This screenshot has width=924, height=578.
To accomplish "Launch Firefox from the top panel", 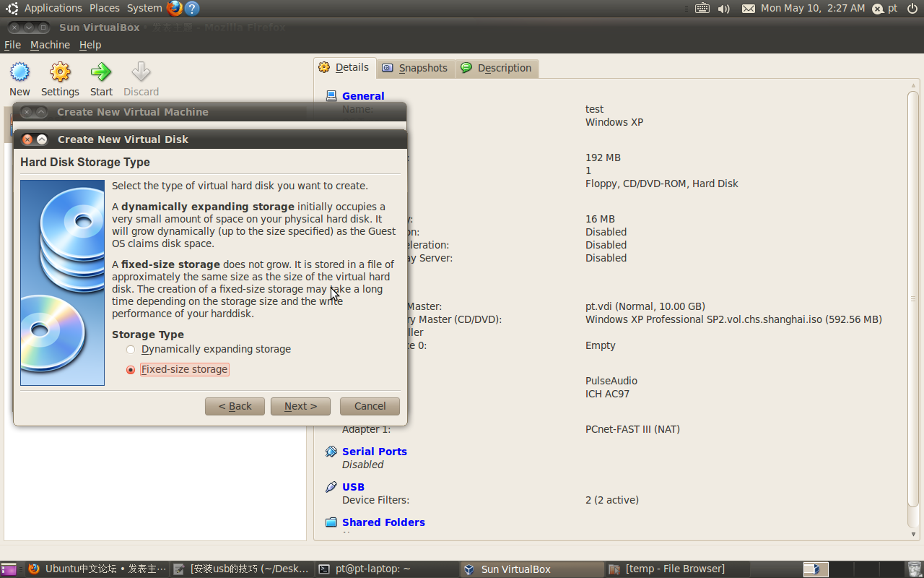I will click(x=175, y=8).
